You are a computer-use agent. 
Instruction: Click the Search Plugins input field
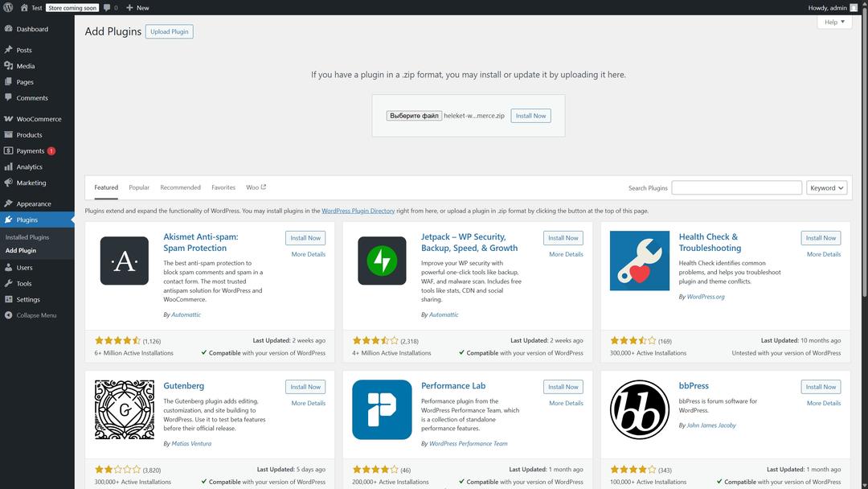(x=736, y=187)
